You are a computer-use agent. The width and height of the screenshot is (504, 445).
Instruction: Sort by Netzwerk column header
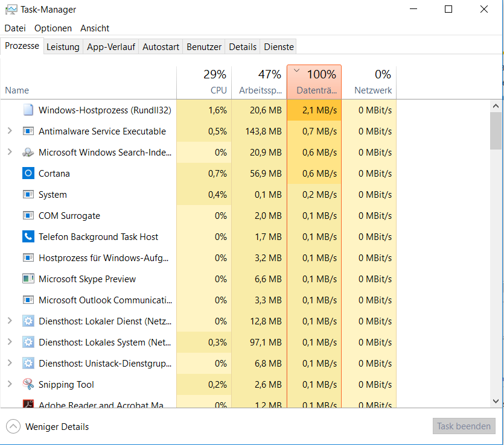click(x=369, y=83)
